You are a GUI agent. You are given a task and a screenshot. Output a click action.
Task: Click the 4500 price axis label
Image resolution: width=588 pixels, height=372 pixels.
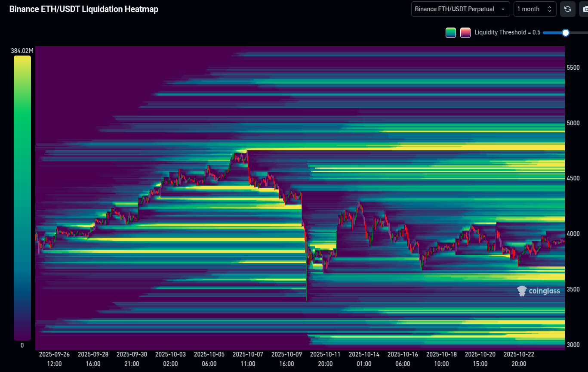click(x=573, y=178)
